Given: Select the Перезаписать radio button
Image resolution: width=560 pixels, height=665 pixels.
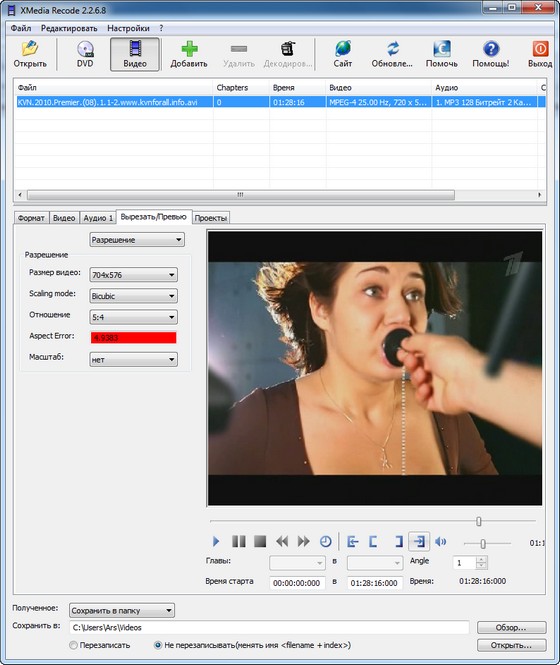Looking at the screenshot, I should (x=73, y=645).
